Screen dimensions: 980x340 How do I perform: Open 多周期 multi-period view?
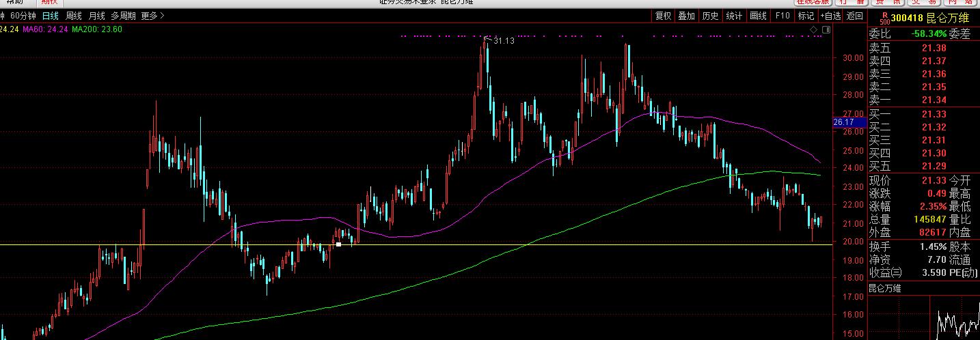pyautogui.click(x=124, y=16)
